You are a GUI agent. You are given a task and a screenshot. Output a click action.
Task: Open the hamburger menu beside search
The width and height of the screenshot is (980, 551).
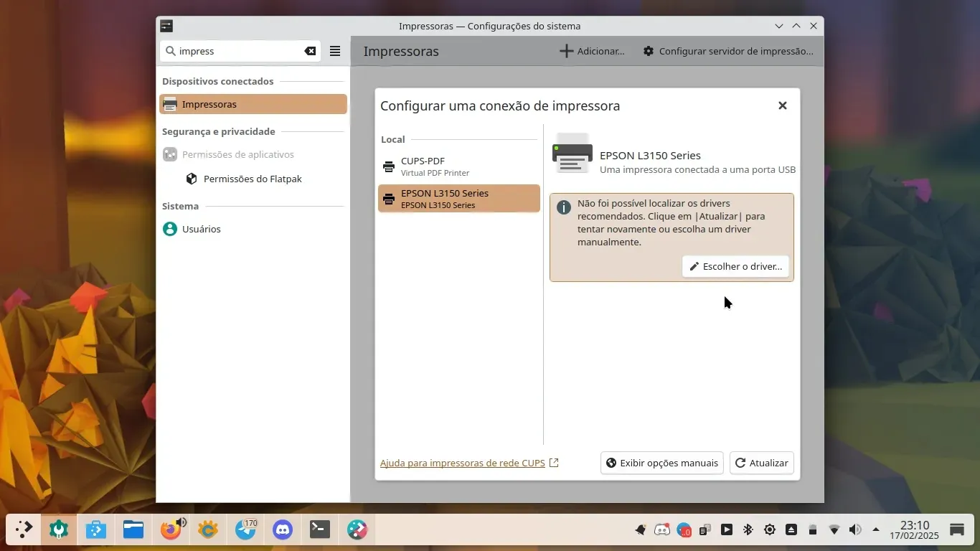coord(335,51)
